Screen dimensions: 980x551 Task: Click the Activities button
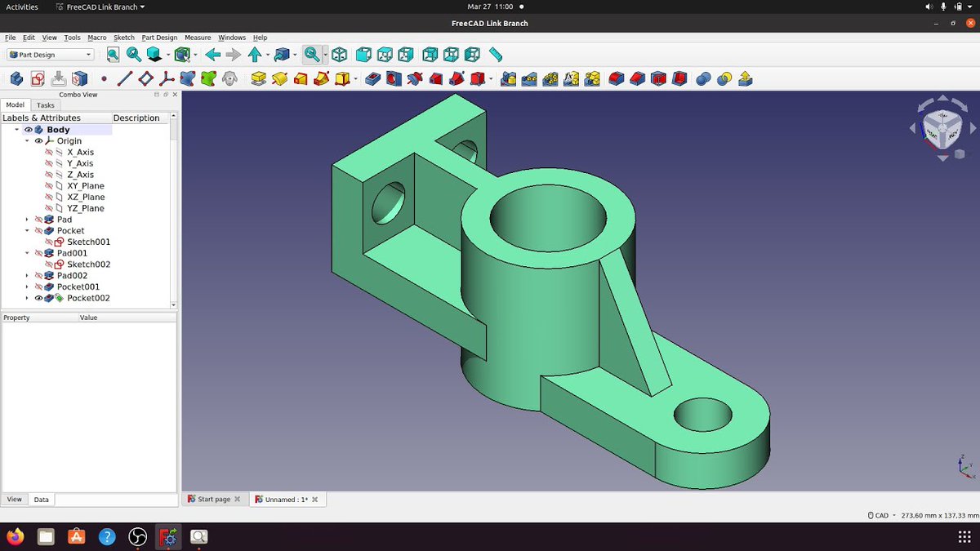click(x=22, y=7)
